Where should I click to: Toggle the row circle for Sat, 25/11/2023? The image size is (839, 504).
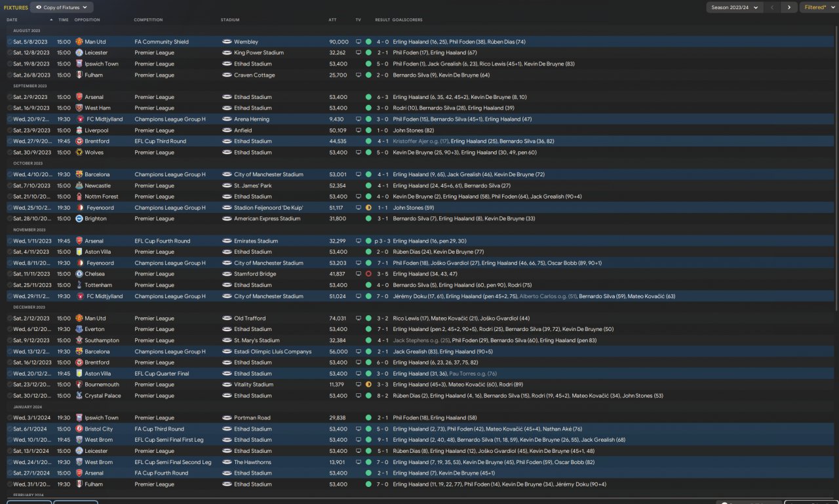tap(10, 285)
